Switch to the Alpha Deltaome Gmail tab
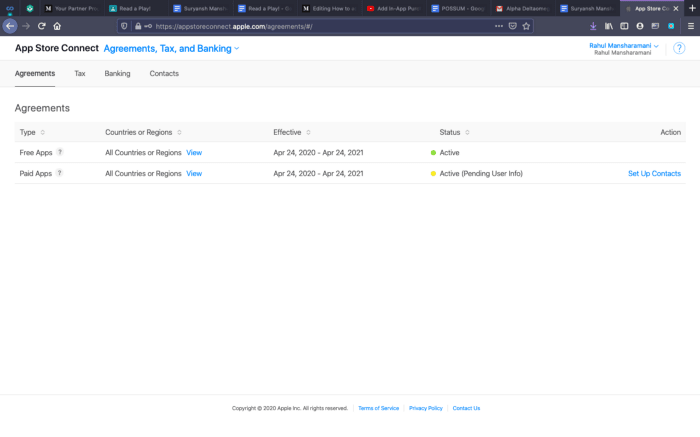 (523, 8)
